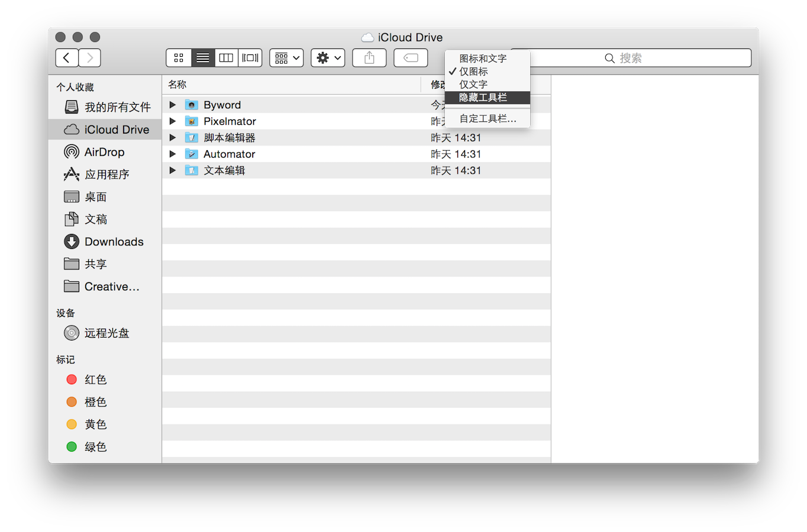Select 远程光盘 under 设备
The width and height of the screenshot is (807, 532).
pos(105,333)
